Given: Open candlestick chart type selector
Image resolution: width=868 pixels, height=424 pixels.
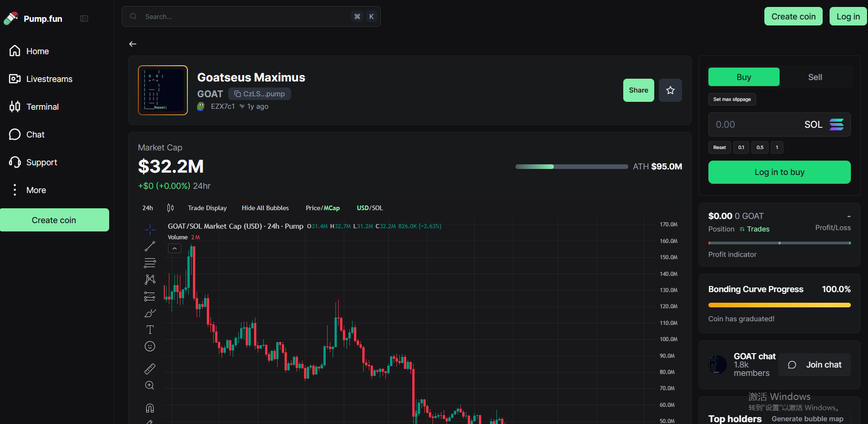Looking at the screenshot, I should pyautogui.click(x=170, y=208).
